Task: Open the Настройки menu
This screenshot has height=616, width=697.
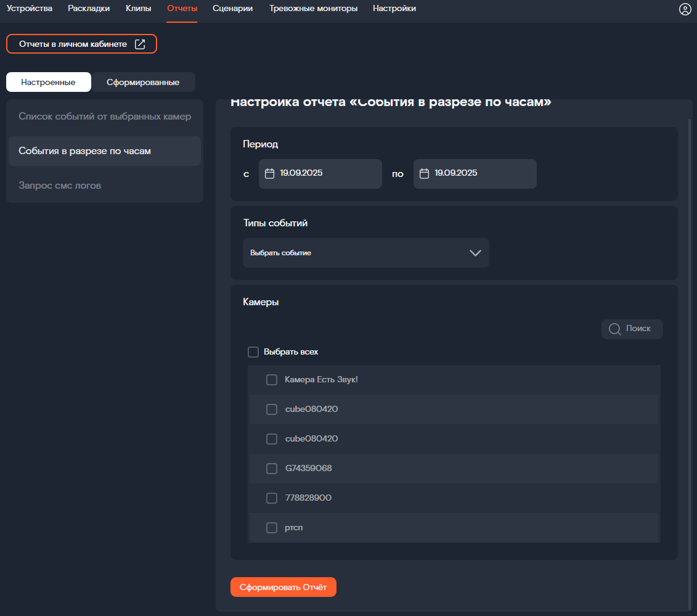Action: pyautogui.click(x=394, y=9)
